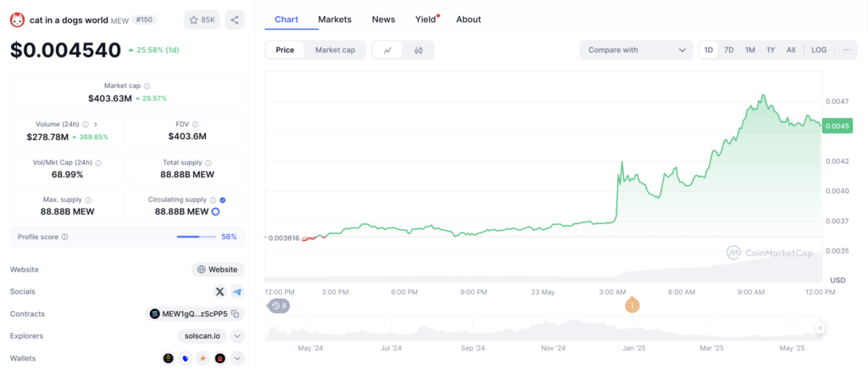Viewport: 868px width, 369px height.
Task: Open chart more options menu
Action: click(847, 50)
